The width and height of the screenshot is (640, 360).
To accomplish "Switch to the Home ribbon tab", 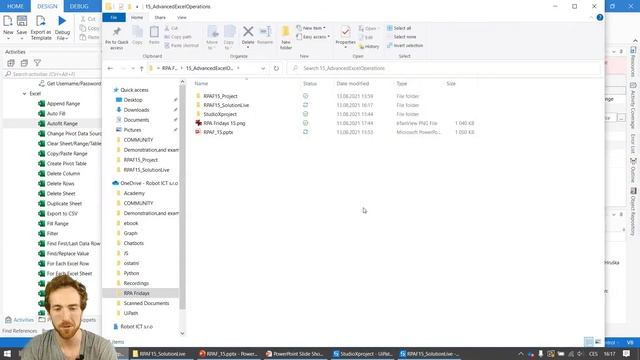I will tap(137, 18).
